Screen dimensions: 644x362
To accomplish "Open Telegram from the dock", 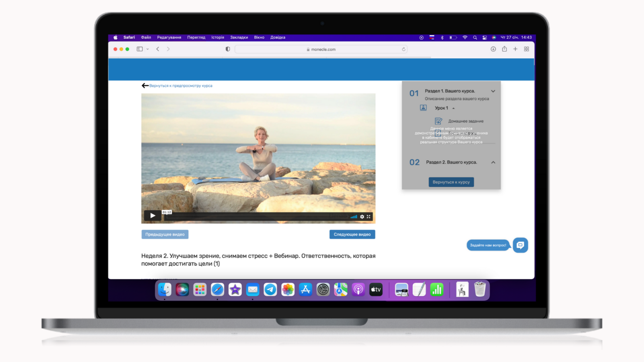I will pyautogui.click(x=270, y=290).
